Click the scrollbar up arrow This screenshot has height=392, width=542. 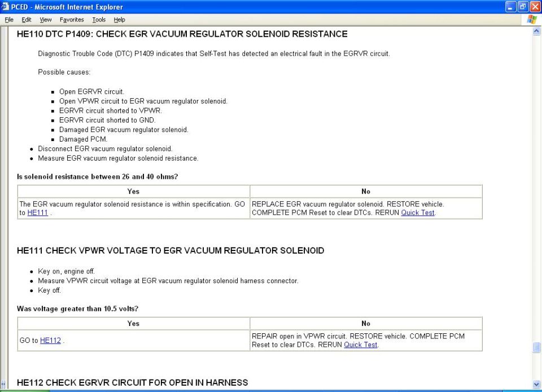tap(536, 31)
